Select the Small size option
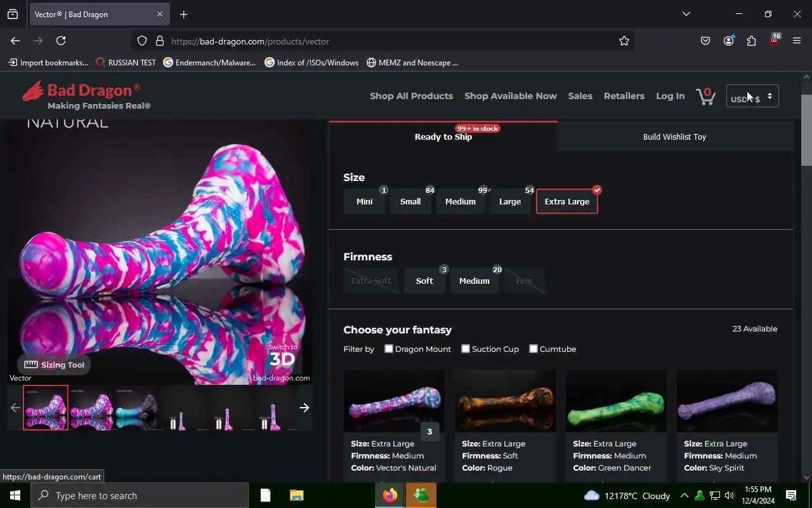 (x=410, y=201)
